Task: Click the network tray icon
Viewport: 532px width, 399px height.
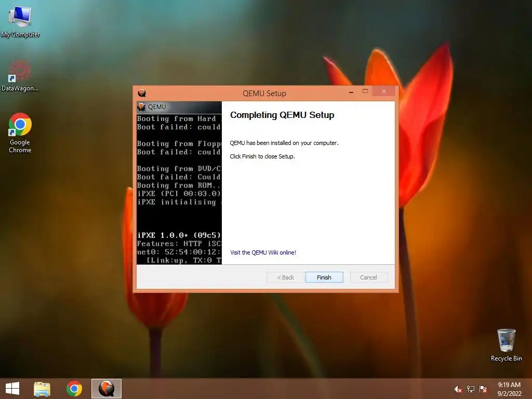Action: click(x=471, y=389)
